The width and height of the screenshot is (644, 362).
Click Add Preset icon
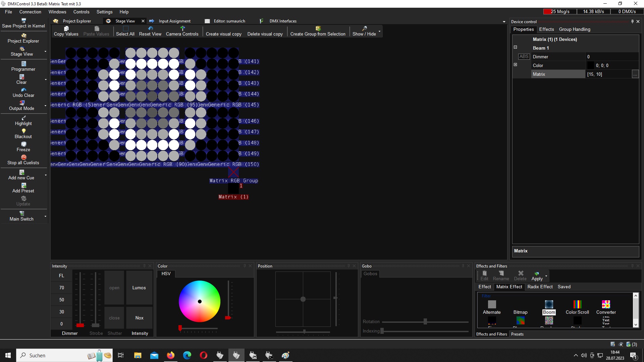pos(23,185)
